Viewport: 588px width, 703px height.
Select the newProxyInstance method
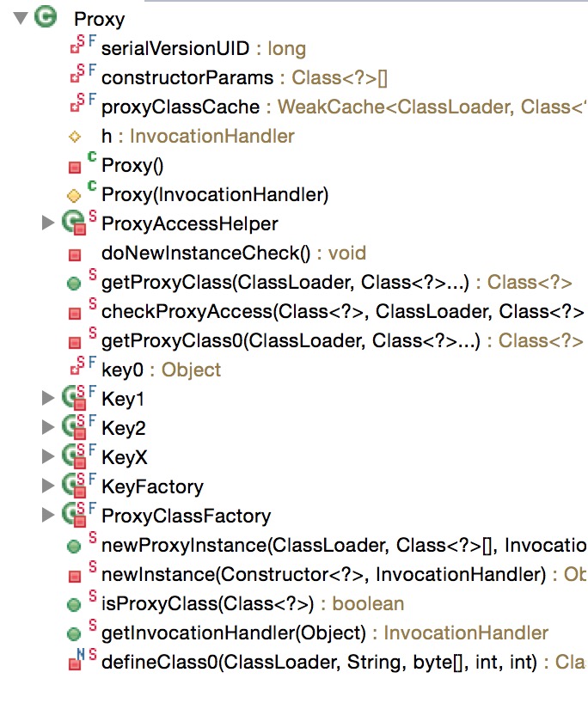[344, 546]
